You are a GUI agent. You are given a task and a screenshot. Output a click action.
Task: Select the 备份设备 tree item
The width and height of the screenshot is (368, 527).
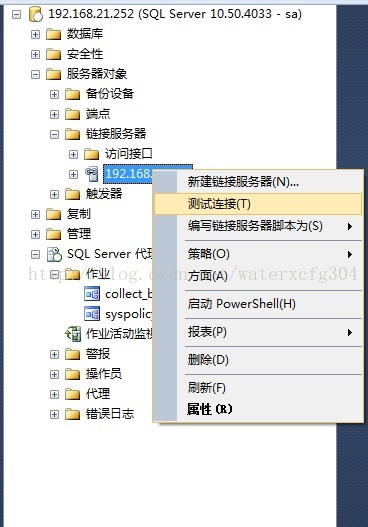tap(110, 94)
